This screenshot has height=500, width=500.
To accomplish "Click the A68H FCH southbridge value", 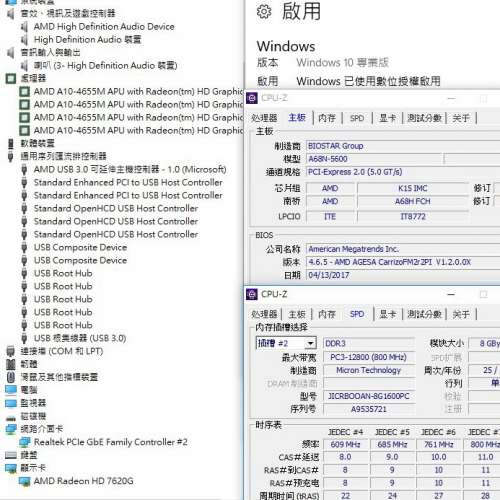I will (x=413, y=201).
